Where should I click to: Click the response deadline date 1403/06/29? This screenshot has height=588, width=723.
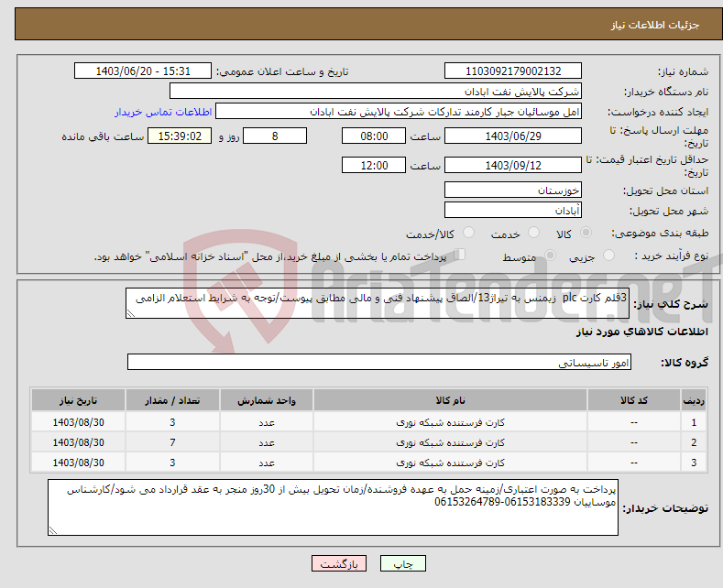(x=513, y=136)
